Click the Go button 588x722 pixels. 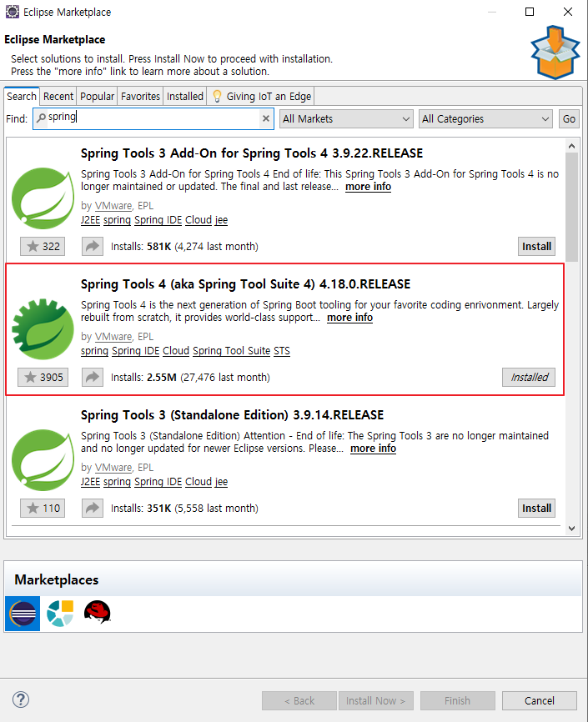click(569, 118)
